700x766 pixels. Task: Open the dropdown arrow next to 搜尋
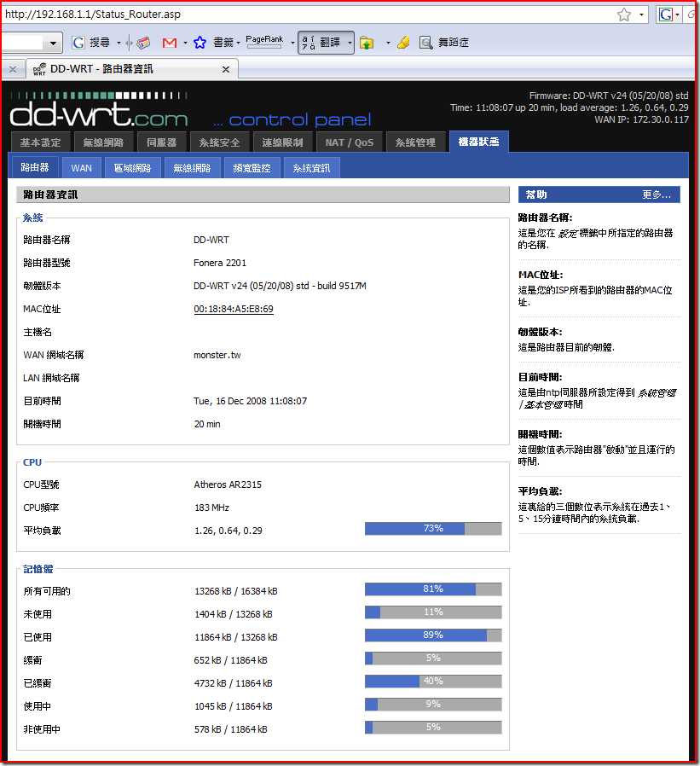[x=119, y=43]
